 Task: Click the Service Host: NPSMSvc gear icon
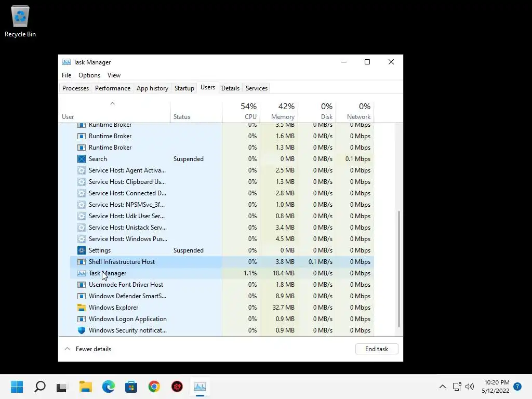82,205
